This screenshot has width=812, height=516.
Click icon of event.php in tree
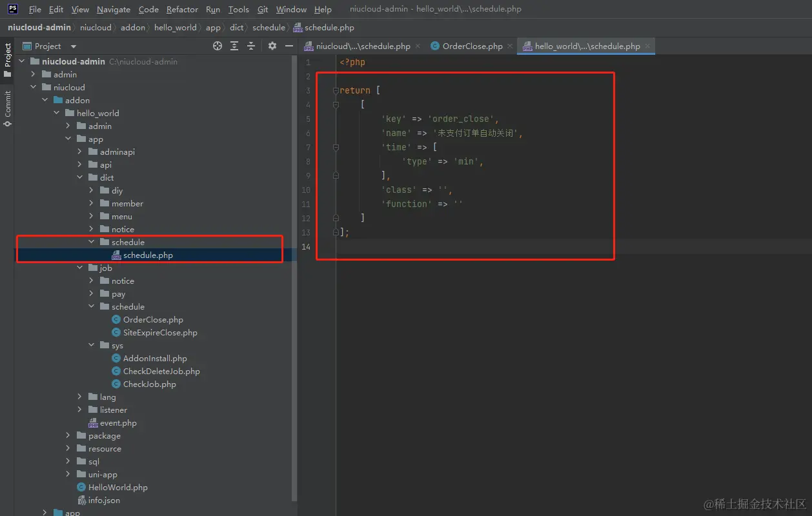coord(93,423)
